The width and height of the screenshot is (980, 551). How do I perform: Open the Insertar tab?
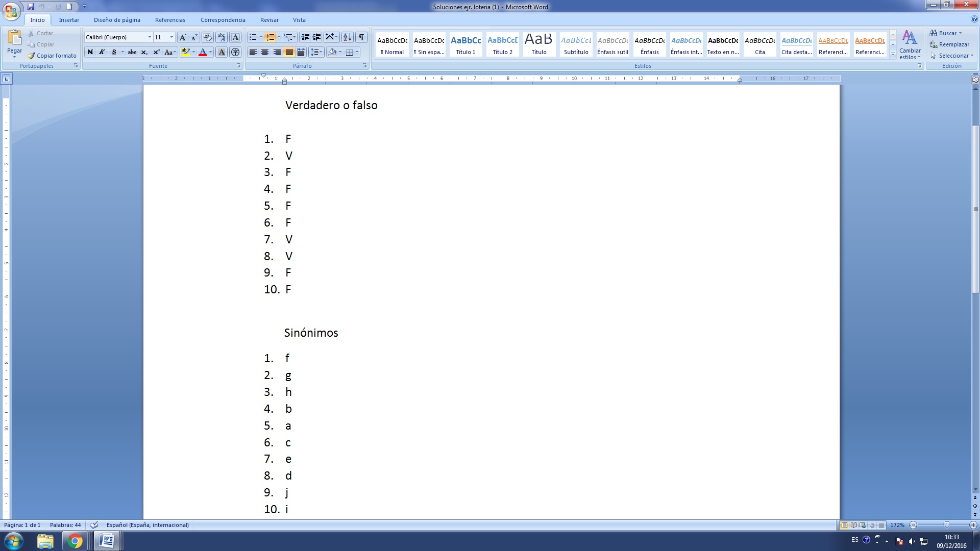point(69,20)
